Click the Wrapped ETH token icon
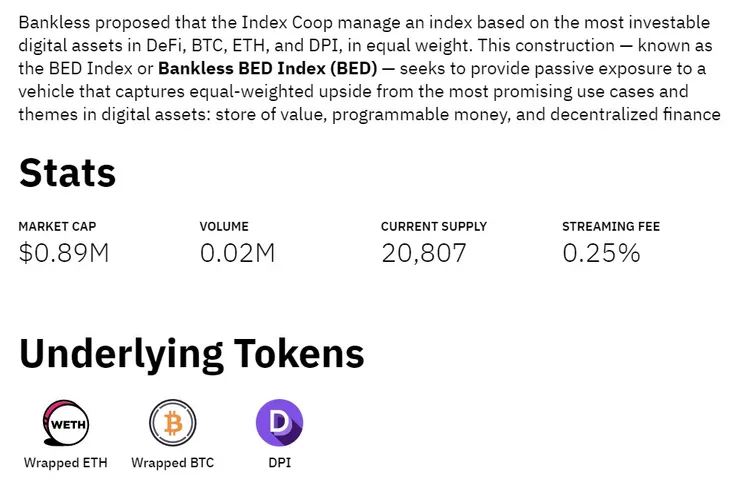Image resolution: width=740 pixels, height=480 pixels. point(65,424)
